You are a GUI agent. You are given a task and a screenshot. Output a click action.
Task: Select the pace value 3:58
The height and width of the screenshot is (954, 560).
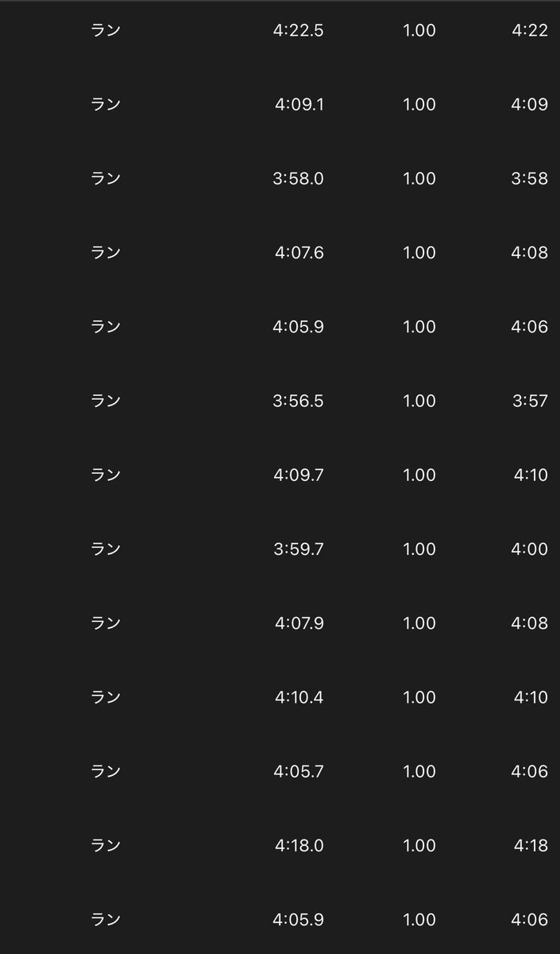click(530, 178)
